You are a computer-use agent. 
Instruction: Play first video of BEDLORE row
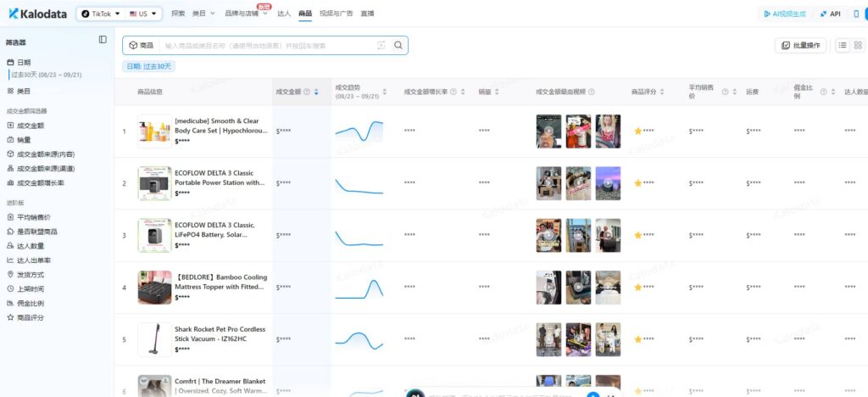548,288
